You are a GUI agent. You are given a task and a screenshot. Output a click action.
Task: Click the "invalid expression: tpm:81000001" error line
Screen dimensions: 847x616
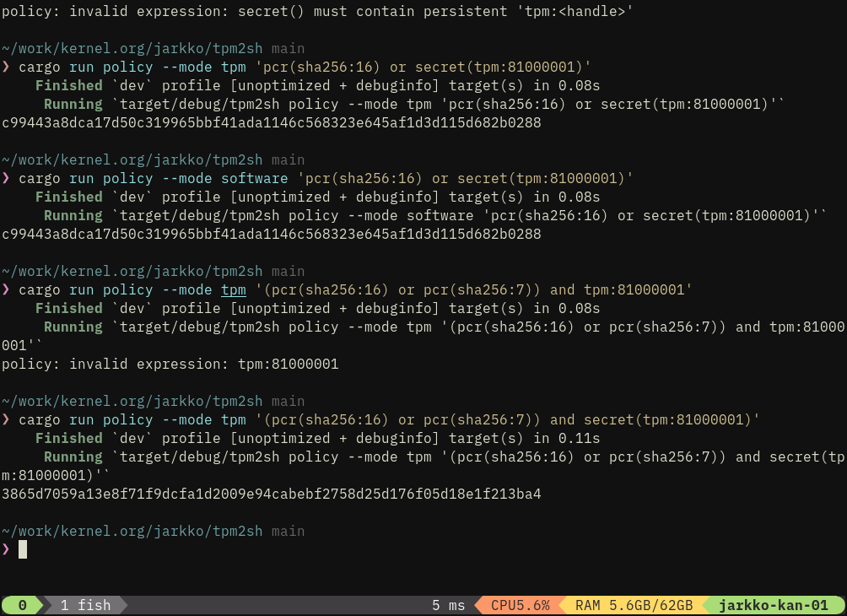(x=170, y=364)
